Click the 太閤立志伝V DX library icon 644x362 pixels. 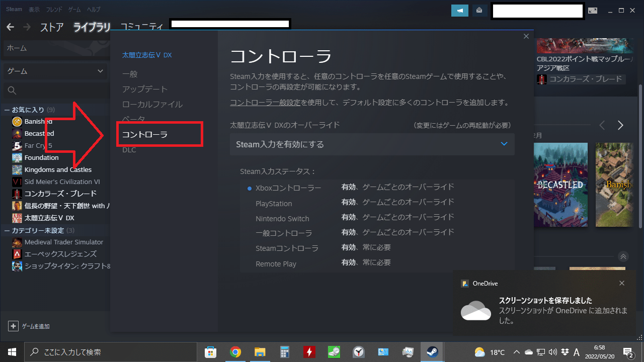pos(17,218)
